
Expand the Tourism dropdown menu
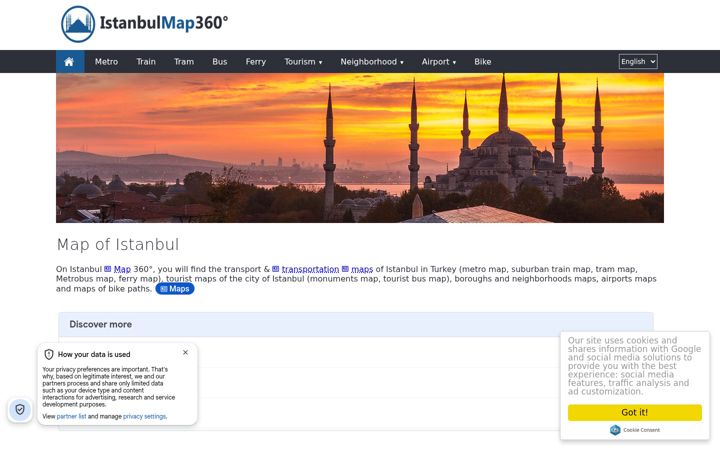303,62
